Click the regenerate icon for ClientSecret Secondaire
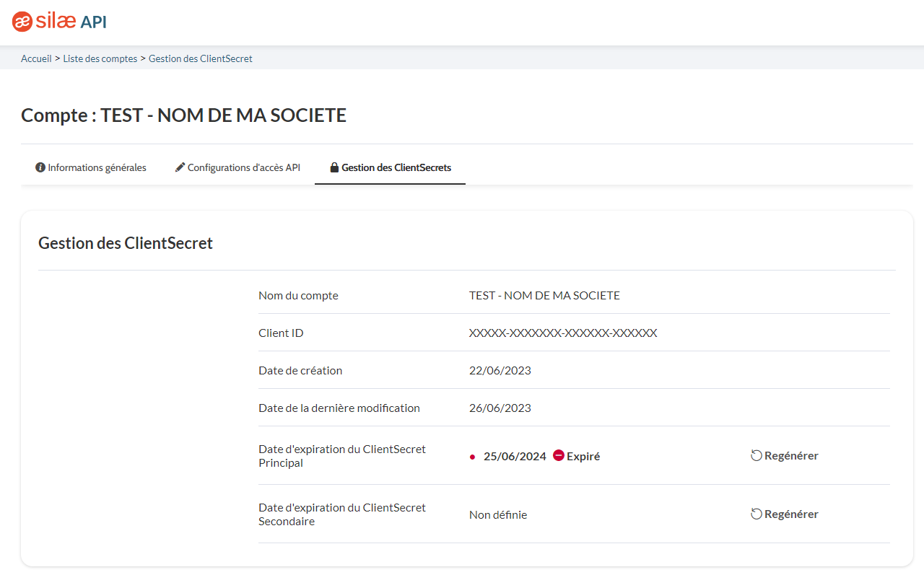Image resolution: width=924 pixels, height=575 pixels. [756, 514]
